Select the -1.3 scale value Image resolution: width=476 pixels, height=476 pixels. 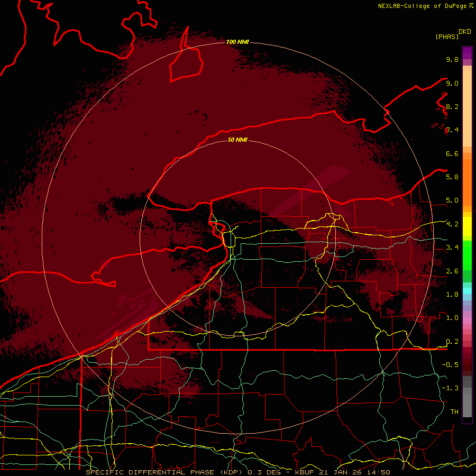point(450,388)
